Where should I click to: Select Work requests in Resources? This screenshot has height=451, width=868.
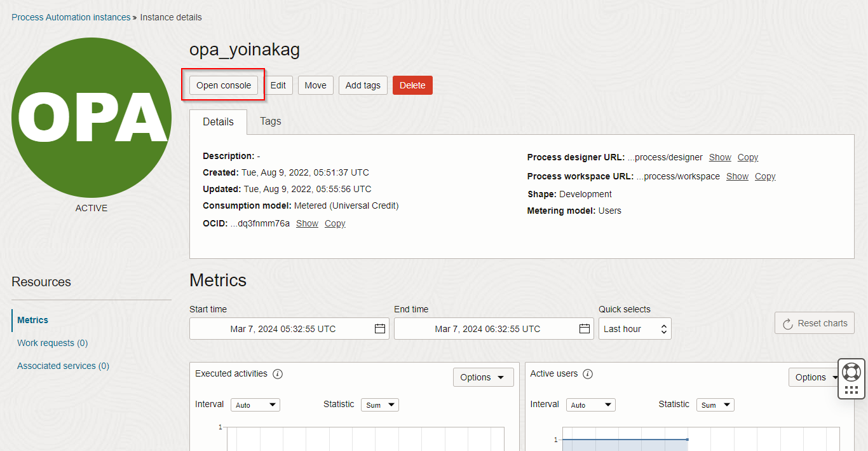tap(52, 343)
